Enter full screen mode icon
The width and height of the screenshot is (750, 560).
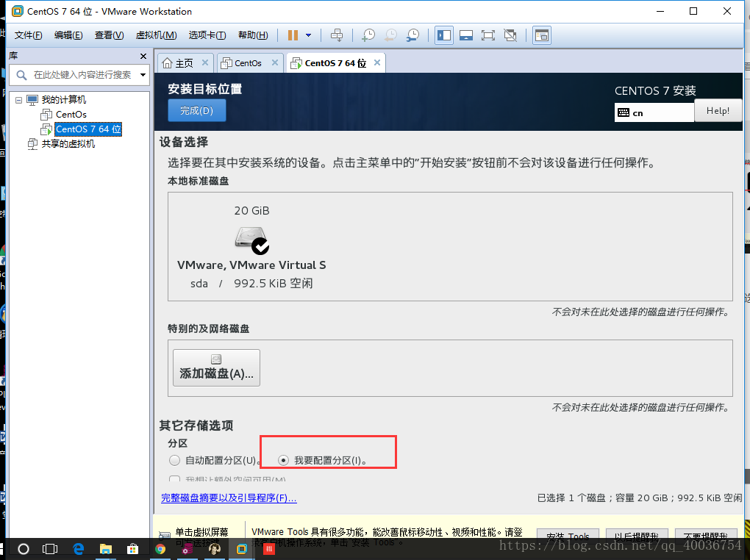(x=488, y=35)
